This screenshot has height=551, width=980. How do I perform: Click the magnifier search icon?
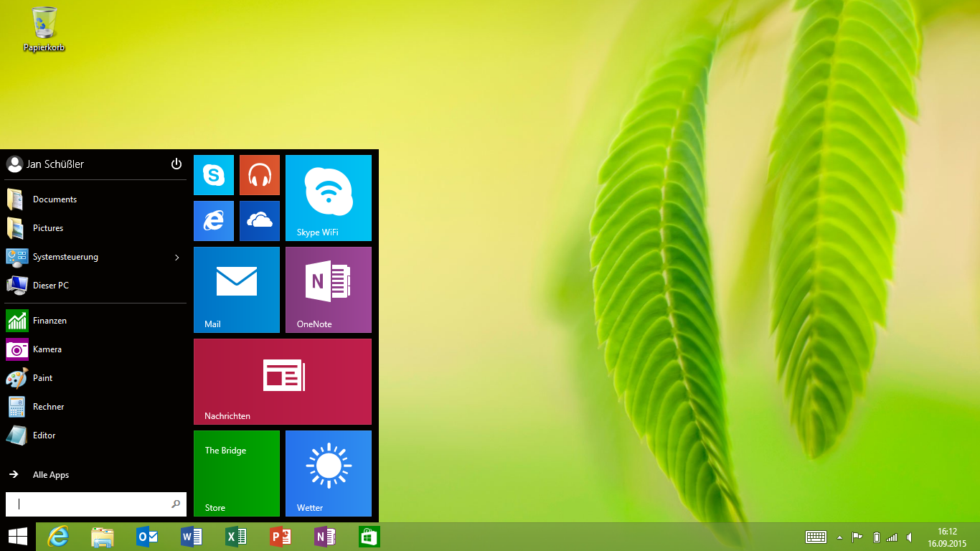[176, 504]
